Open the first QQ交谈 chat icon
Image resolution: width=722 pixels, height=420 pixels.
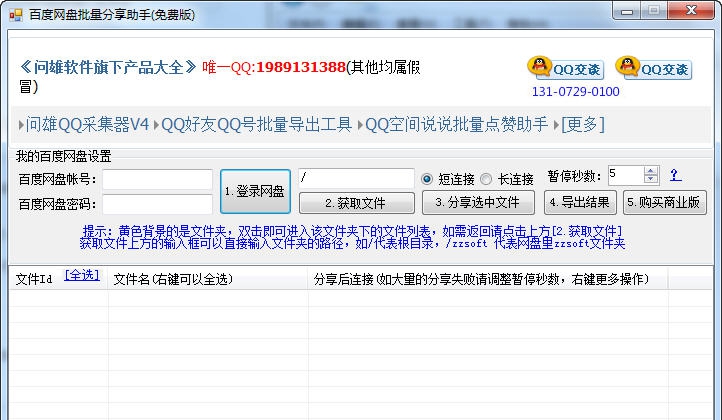[x=565, y=68]
